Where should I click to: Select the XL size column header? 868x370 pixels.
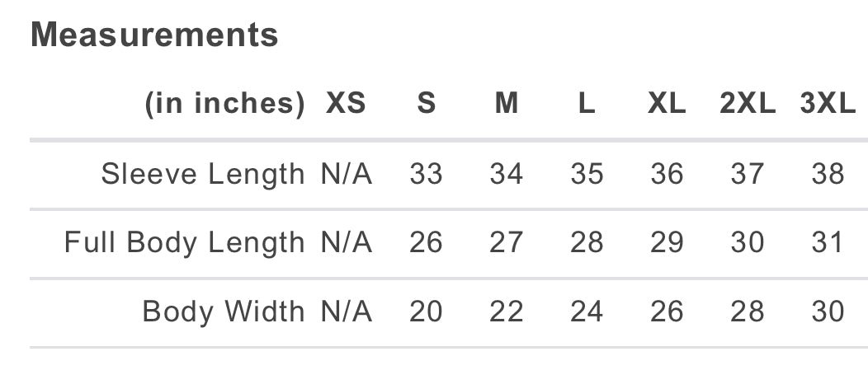coord(667,105)
